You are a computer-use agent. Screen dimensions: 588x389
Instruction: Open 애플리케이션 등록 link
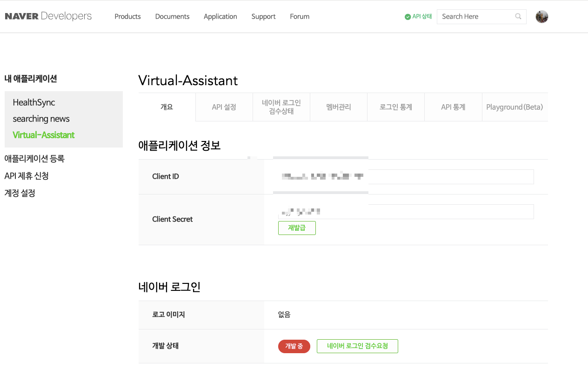point(34,159)
